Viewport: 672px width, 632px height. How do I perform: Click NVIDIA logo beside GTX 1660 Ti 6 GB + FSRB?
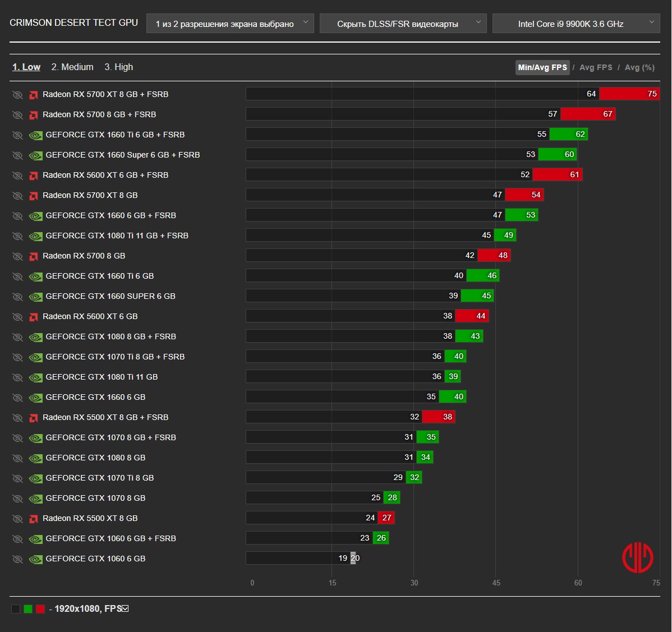click(x=35, y=135)
